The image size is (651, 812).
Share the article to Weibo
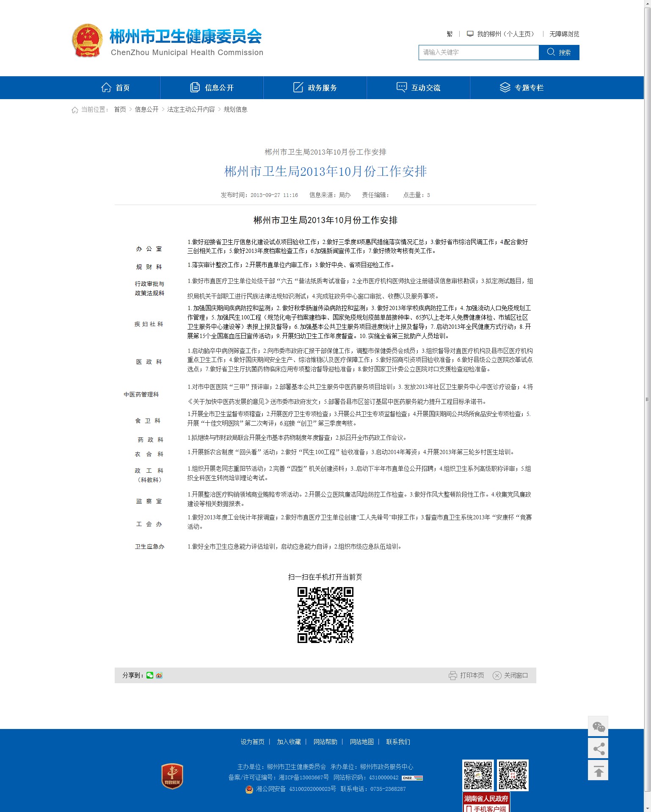tap(159, 675)
